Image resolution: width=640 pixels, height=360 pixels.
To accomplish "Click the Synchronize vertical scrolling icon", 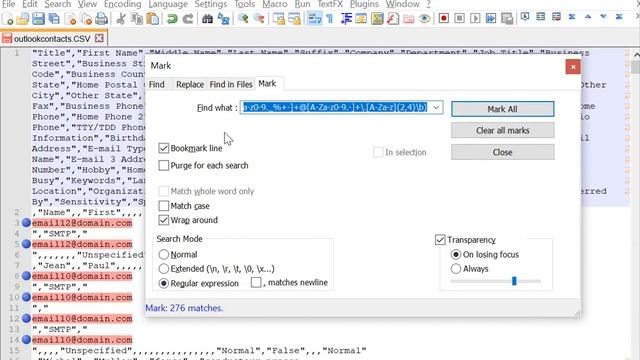I will click(279, 19).
